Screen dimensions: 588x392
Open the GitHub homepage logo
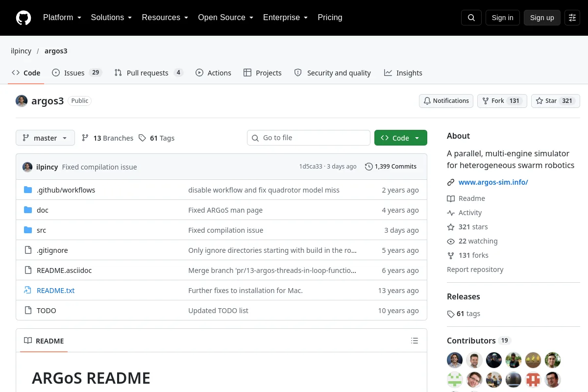pos(24,18)
